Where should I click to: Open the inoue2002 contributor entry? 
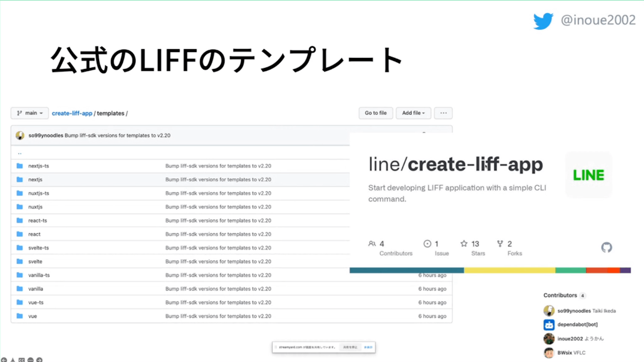pos(574,339)
